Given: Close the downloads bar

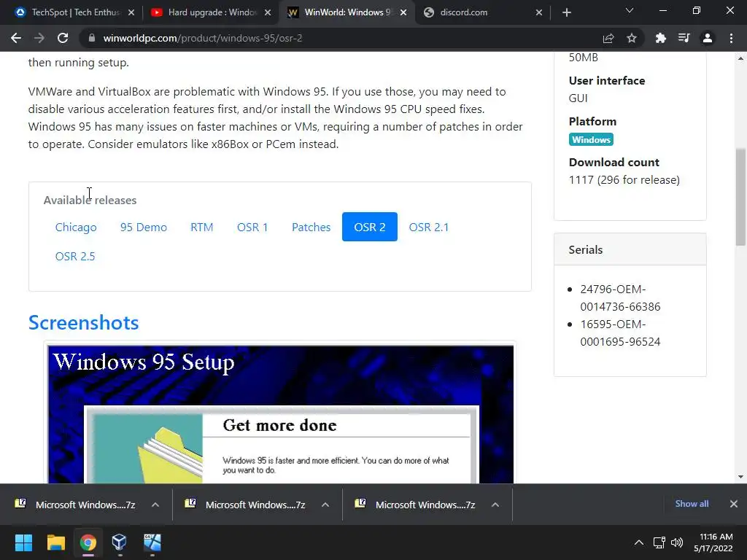Looking at the screenshot, I should coord(734,504).
